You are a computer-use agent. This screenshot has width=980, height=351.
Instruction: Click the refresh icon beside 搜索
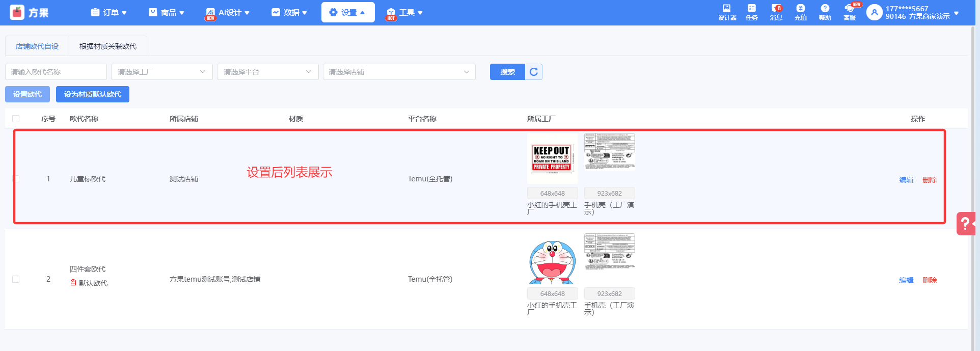coord(533,72)
